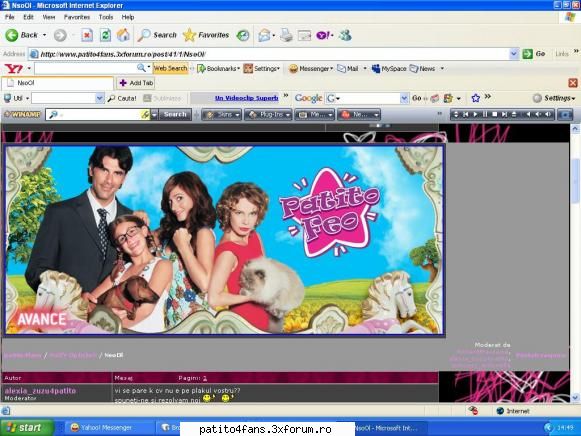This screenshot has width=581, height=436.
Task: Click Winamp play button
Action: coord(476,114)
